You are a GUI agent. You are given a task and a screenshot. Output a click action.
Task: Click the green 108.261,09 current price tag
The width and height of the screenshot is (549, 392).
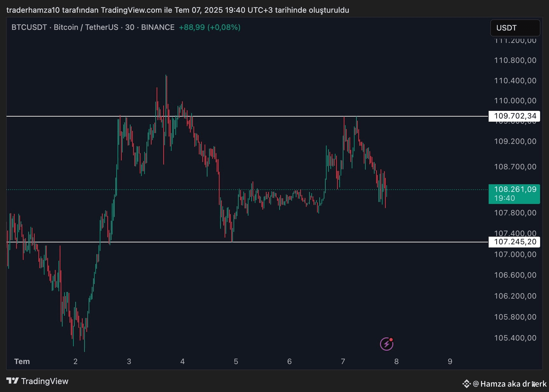[x=514, y=194]
